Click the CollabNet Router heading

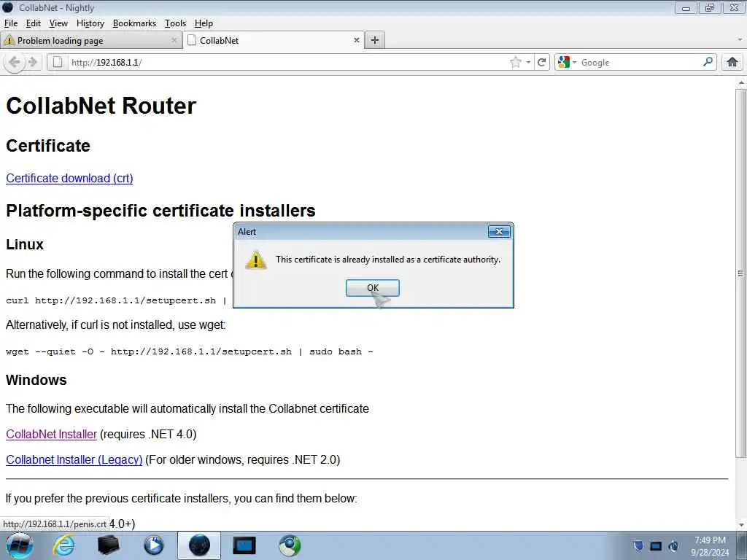[x=101, y=106]
